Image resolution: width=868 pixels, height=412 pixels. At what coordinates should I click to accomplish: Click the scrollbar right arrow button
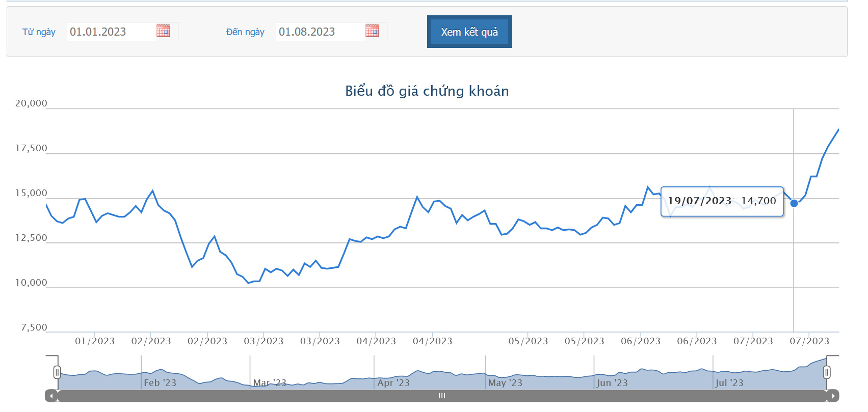pos(833,396)
